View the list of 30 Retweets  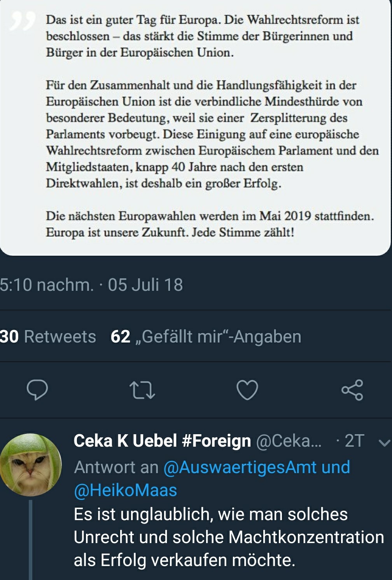tap(48, 336)
